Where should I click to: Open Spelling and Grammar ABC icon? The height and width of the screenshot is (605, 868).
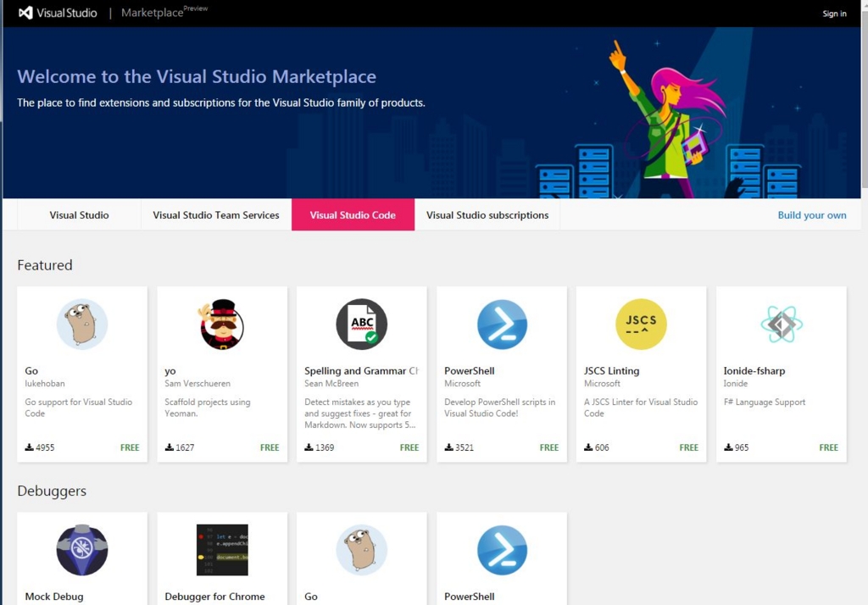tap(361, 325)
